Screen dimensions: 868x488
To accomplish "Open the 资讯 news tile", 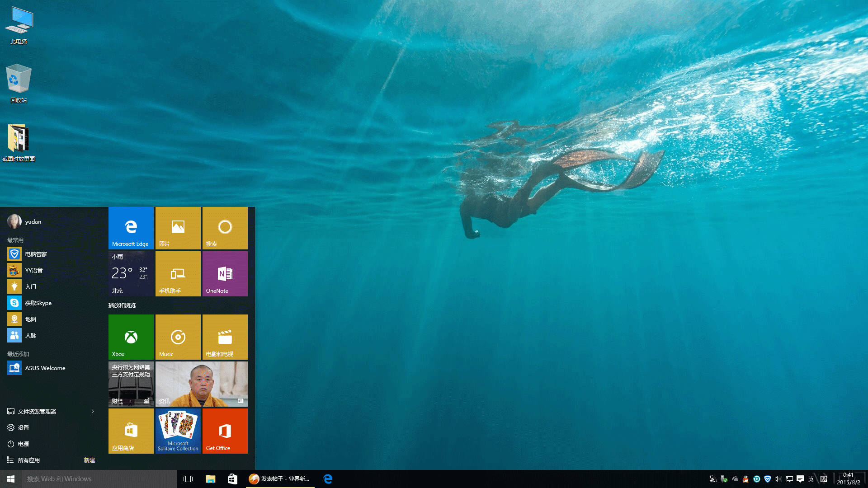I will (x=202, y=384).
